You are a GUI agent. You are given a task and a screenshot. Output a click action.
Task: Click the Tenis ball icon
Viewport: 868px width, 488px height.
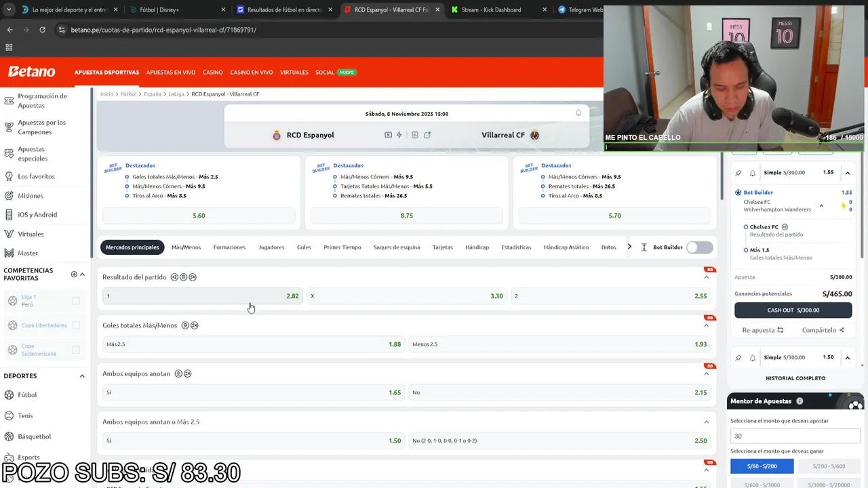[9, 415]
